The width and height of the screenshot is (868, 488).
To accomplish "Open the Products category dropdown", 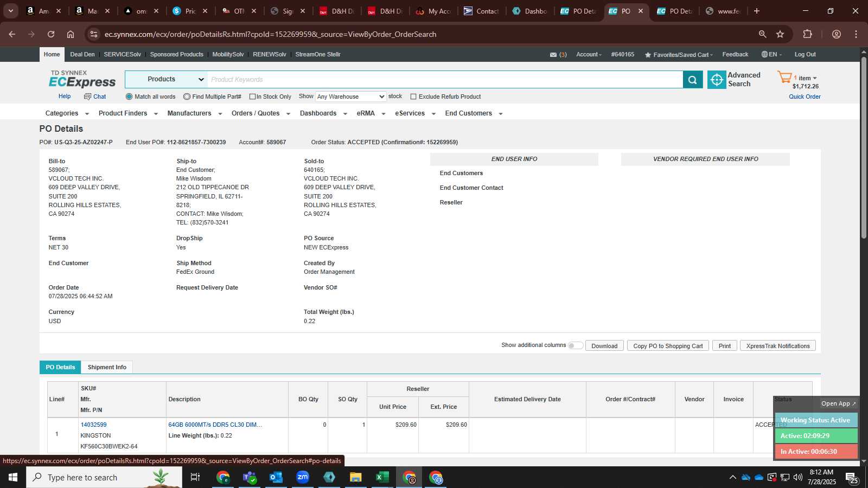I will (x=166, y=79).
